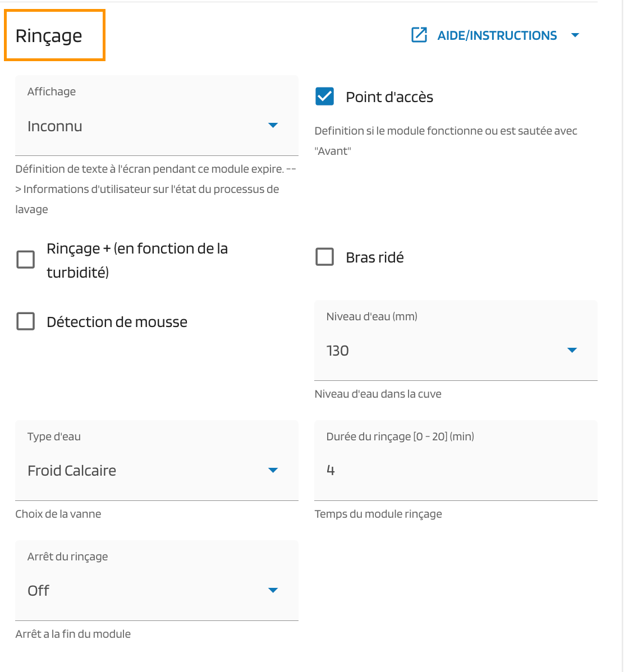
Task: Click the Bras ridé label text
Action: [x=375, y=257]
